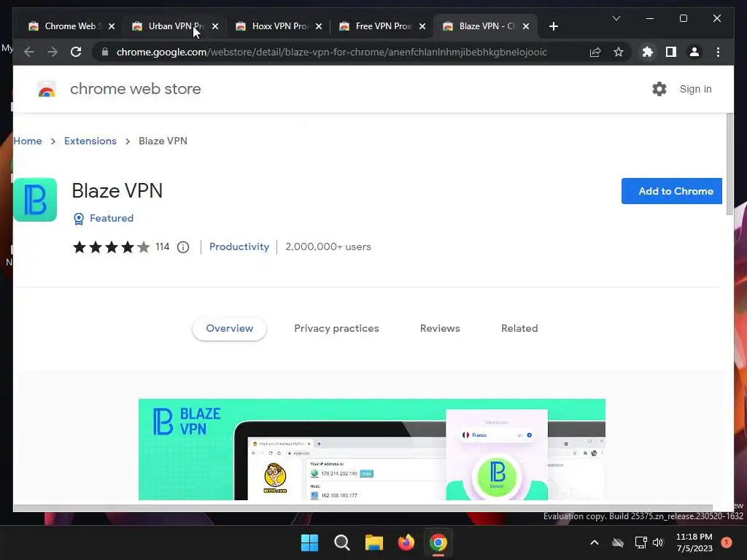747x560 pixels.
Task: Show rating details info icon
Action: pos(183,247)
